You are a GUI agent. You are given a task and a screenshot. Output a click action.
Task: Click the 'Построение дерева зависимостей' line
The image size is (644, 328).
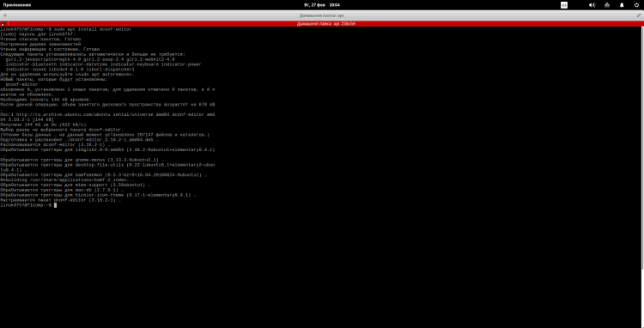click(40, 45)
